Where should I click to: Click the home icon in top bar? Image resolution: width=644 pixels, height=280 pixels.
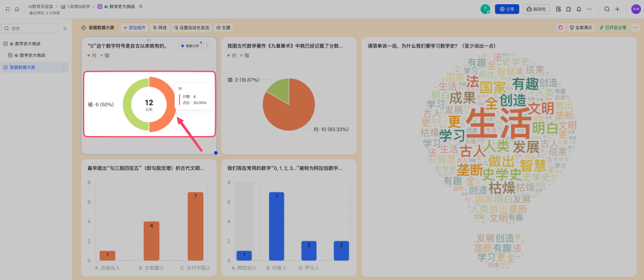(17, 9)
